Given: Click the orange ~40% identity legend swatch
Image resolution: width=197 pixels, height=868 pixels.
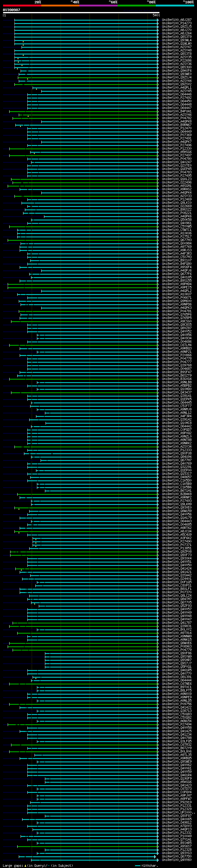Looking at the screenshot, I should [60, 6].
